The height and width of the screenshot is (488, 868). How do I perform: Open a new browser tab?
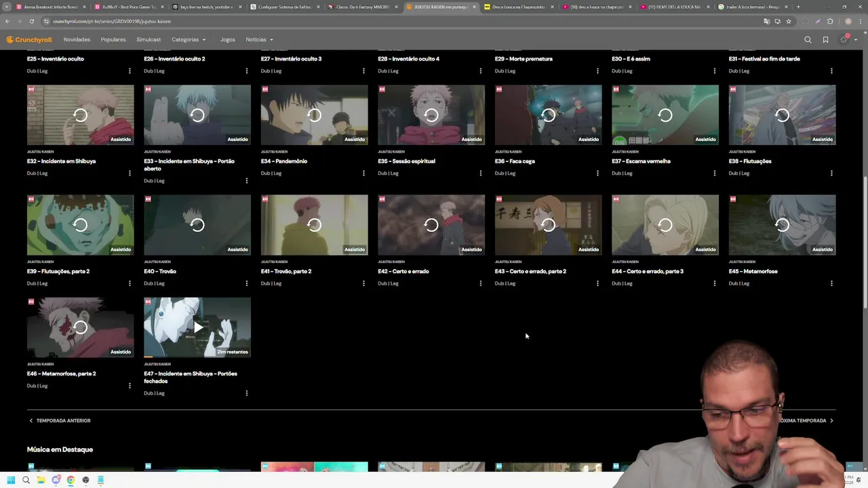(798, 7)
